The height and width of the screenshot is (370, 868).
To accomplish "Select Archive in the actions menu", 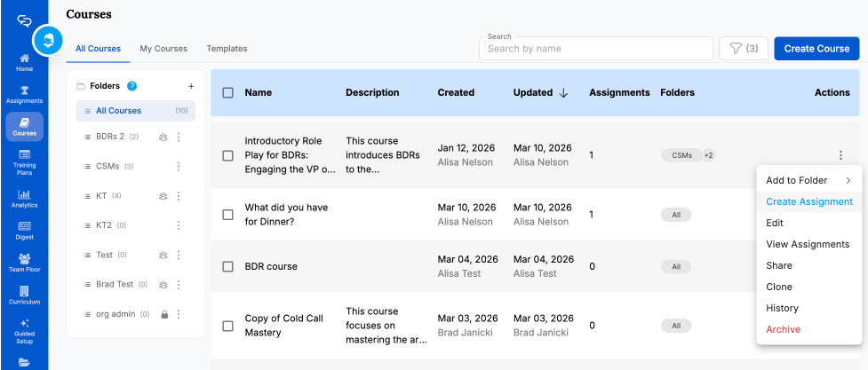I will [783, 329].
